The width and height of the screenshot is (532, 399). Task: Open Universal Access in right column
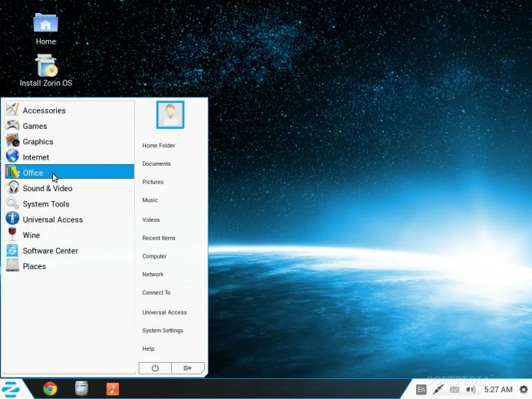tap(164, 312)
